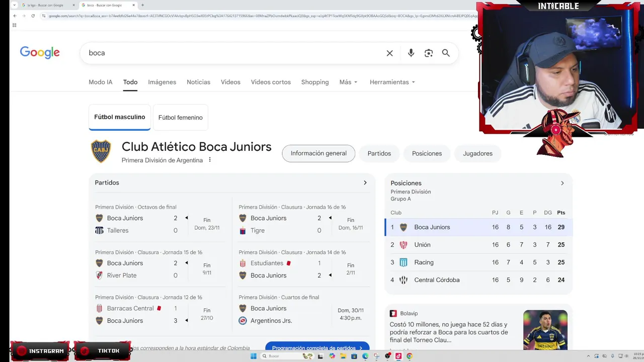Select the Racing row in standings table

478,262
